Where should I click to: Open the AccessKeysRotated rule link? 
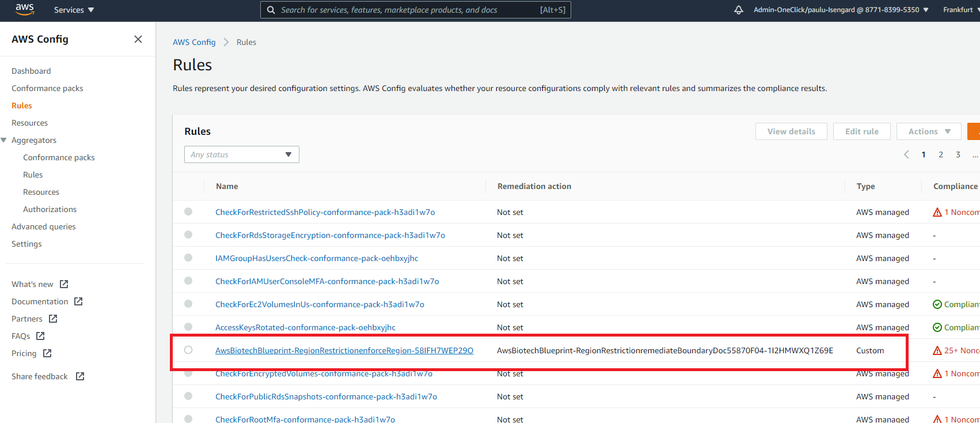(305, 327)
